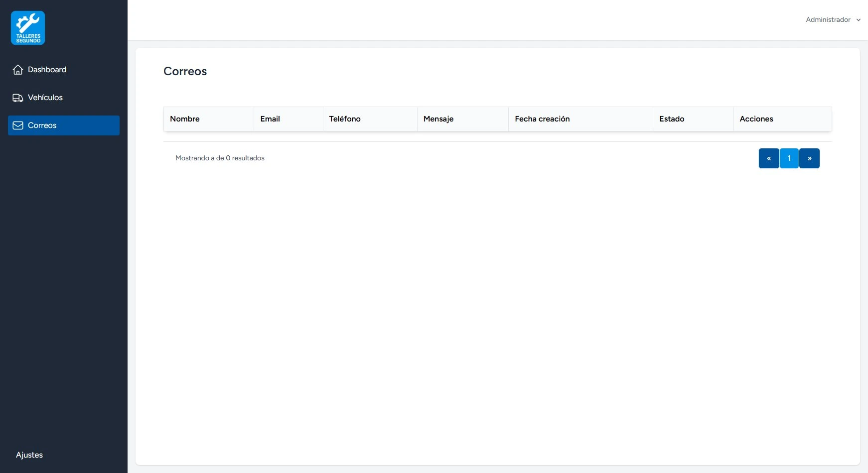
Task: Click the Nombre column header
Action: point(209,119)
